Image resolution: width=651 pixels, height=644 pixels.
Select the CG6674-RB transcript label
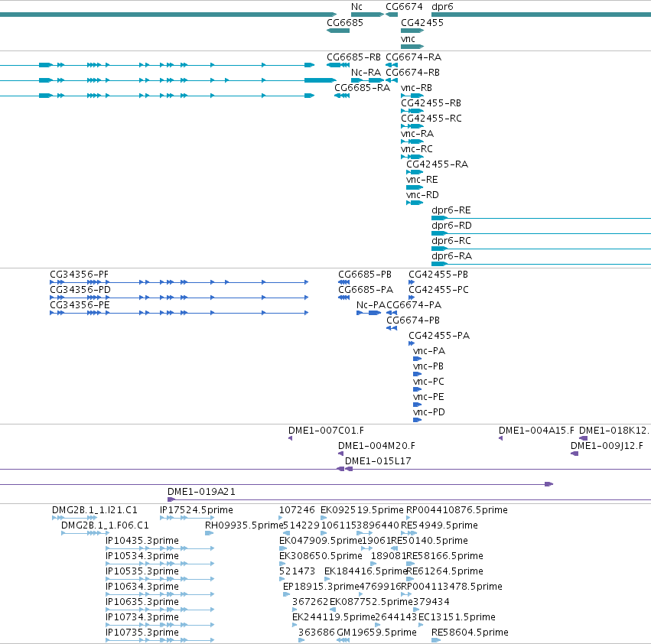412,72
